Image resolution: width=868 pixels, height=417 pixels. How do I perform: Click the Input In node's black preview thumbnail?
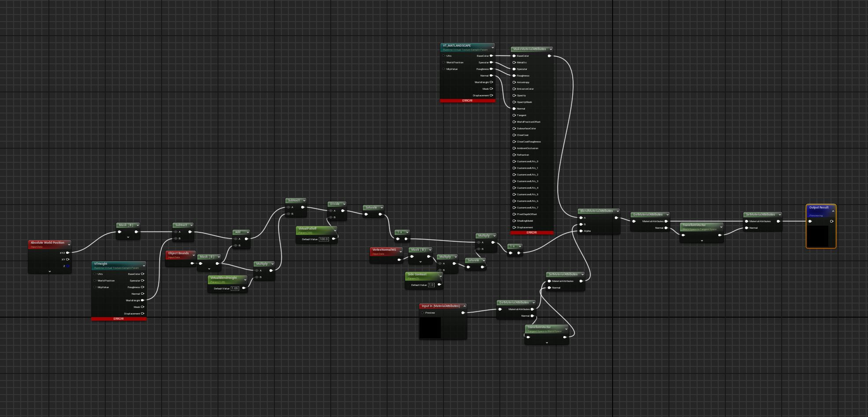pyautogui.click(x=430, y=328)
